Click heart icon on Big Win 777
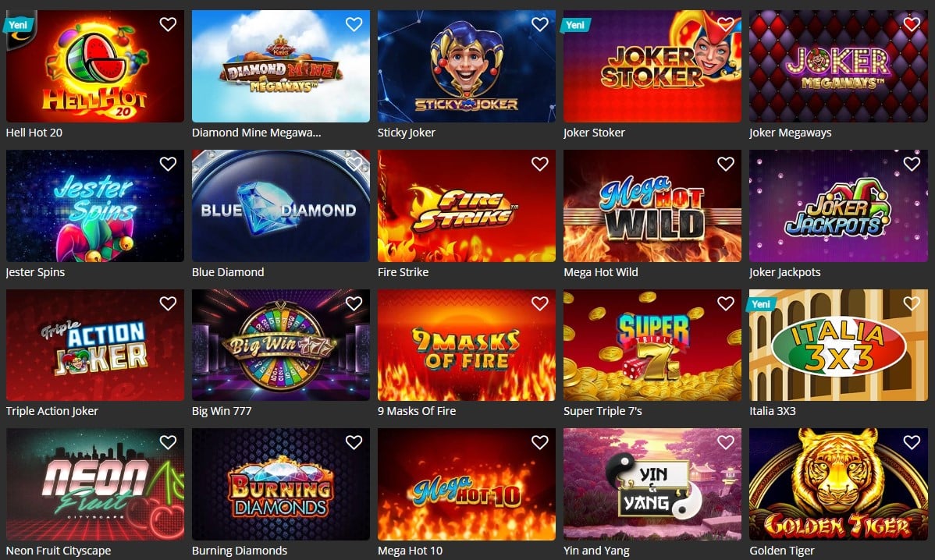This screenshot has width=935, height=560. 354,303
